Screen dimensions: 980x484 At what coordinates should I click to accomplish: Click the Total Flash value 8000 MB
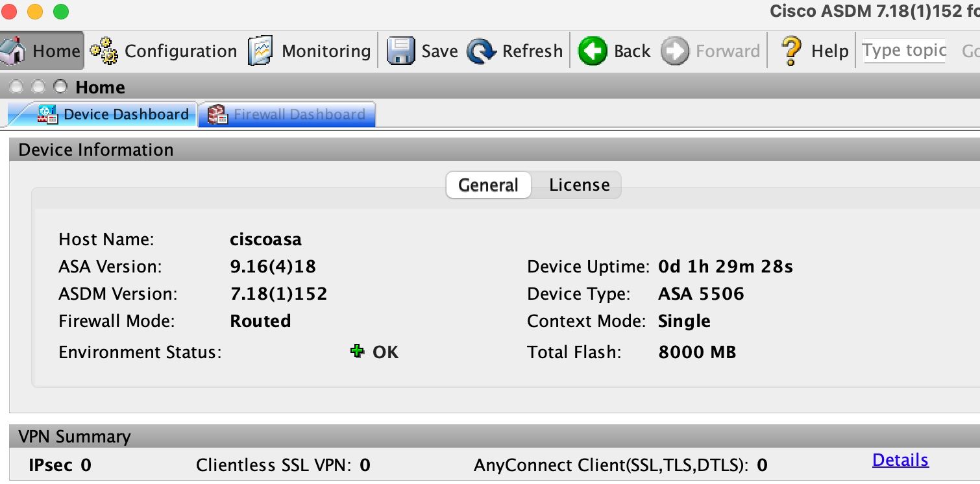(x=697, y=352)
